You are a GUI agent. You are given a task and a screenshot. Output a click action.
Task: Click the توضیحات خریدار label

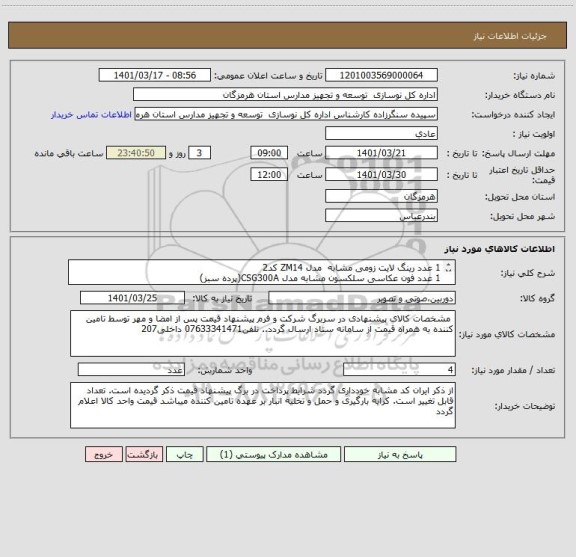[525, 406]
